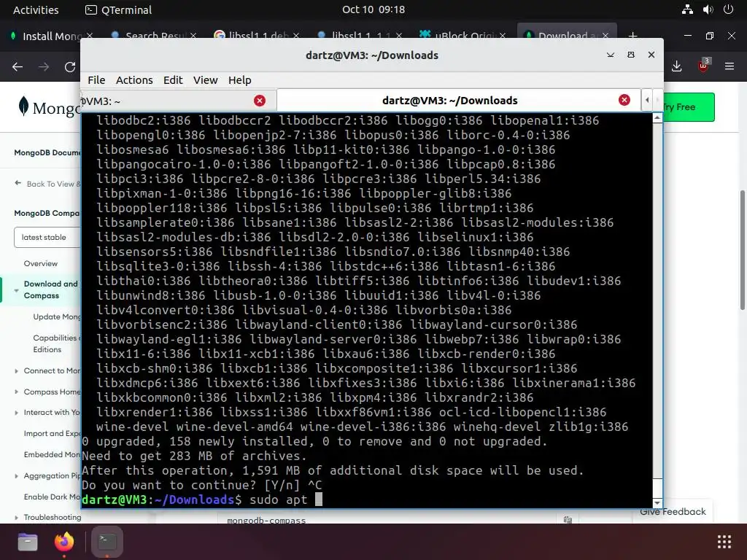Go Back To View in docs sidebar

47,184
